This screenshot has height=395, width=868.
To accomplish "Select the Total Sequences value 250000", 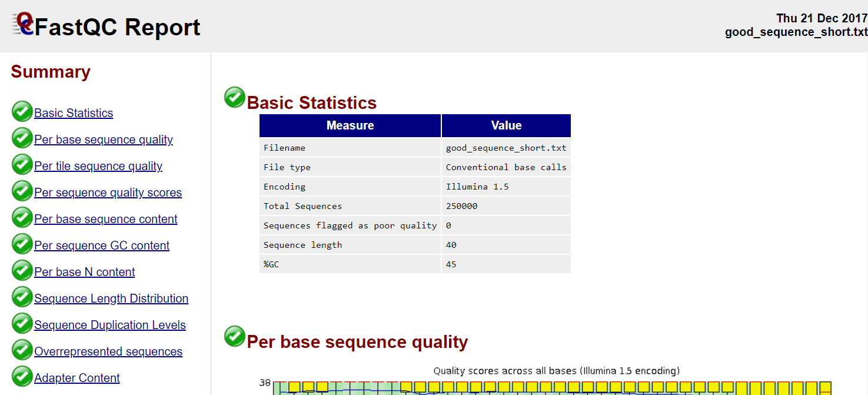I will click(462, 206).
